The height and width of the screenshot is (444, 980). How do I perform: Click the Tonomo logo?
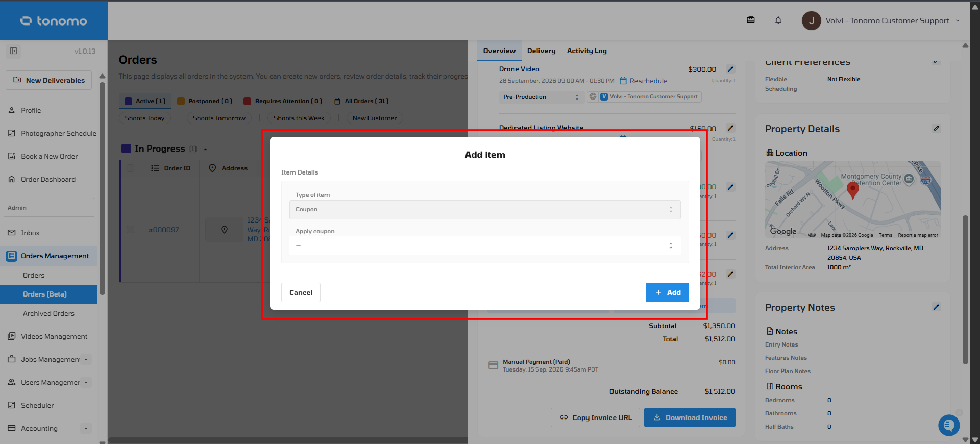54,21
